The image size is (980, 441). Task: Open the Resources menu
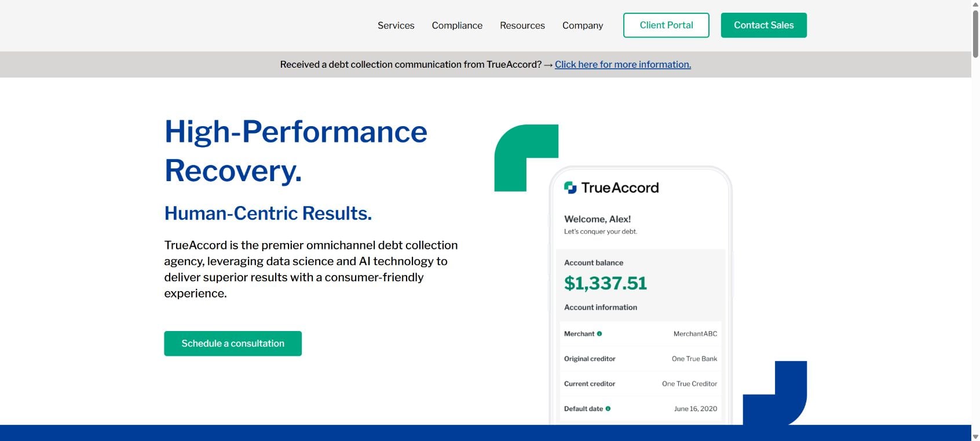[522, 25]
